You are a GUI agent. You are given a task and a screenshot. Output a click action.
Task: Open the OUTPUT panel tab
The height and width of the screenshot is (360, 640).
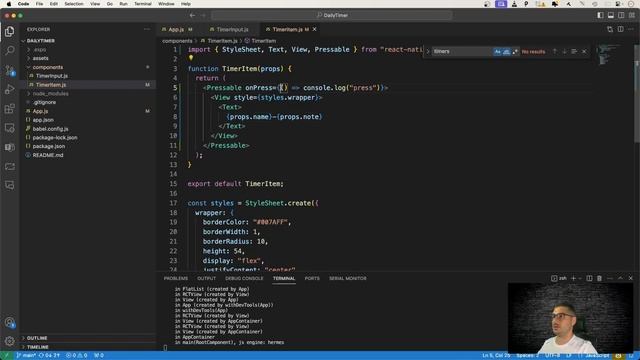coord(207,278)
